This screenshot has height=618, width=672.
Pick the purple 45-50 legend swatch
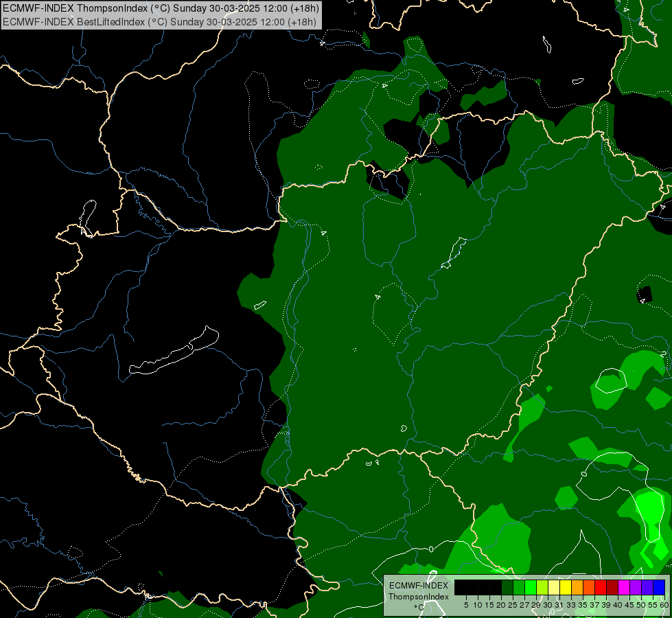point(636,587)
